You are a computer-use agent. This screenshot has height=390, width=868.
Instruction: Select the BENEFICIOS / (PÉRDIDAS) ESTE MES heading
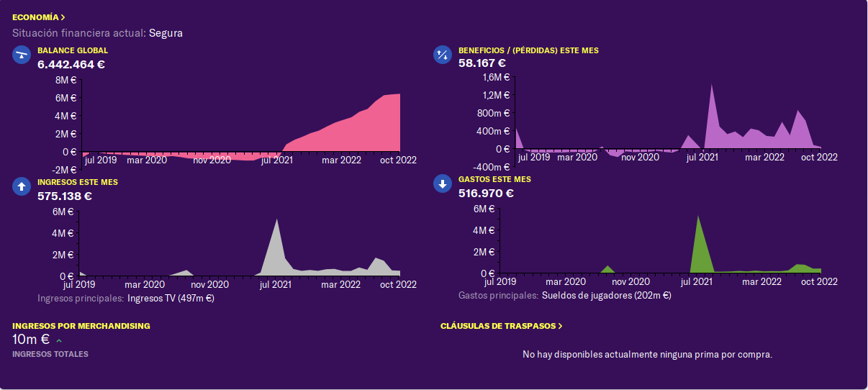tap(528, 50)
